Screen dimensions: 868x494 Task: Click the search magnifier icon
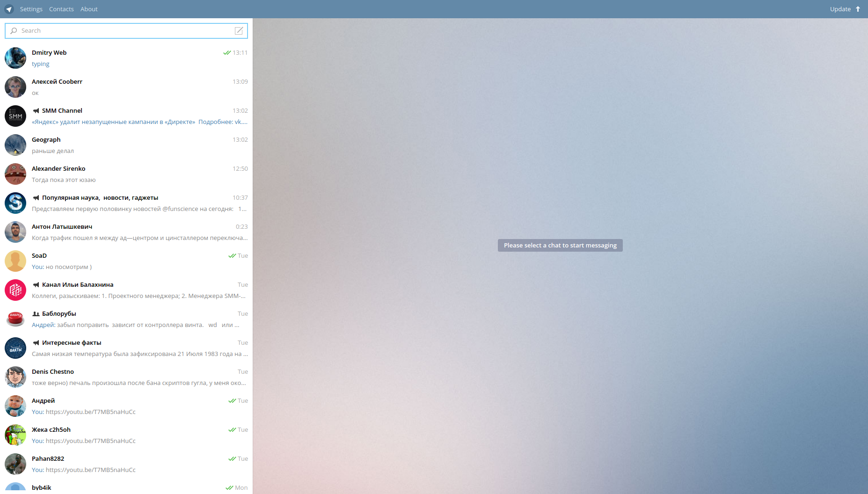click(x=14, y=31)
